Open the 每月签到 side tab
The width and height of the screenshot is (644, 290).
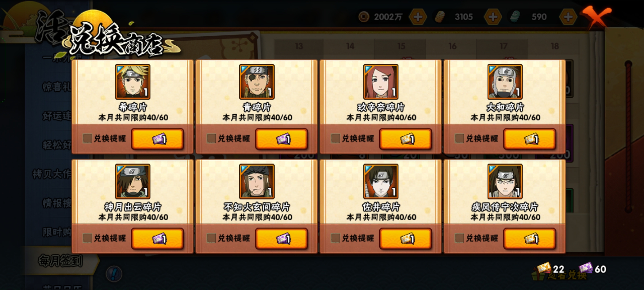60,261
